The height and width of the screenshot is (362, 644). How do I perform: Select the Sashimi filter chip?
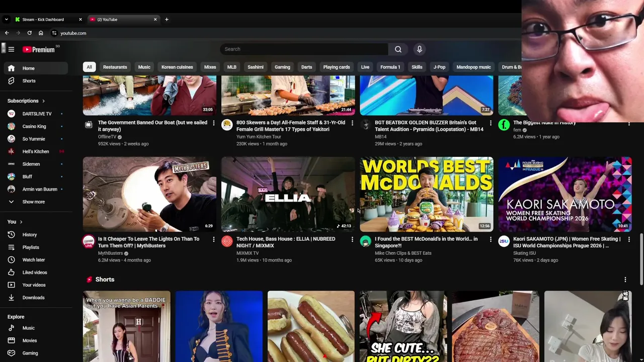[x=255, y=67]
